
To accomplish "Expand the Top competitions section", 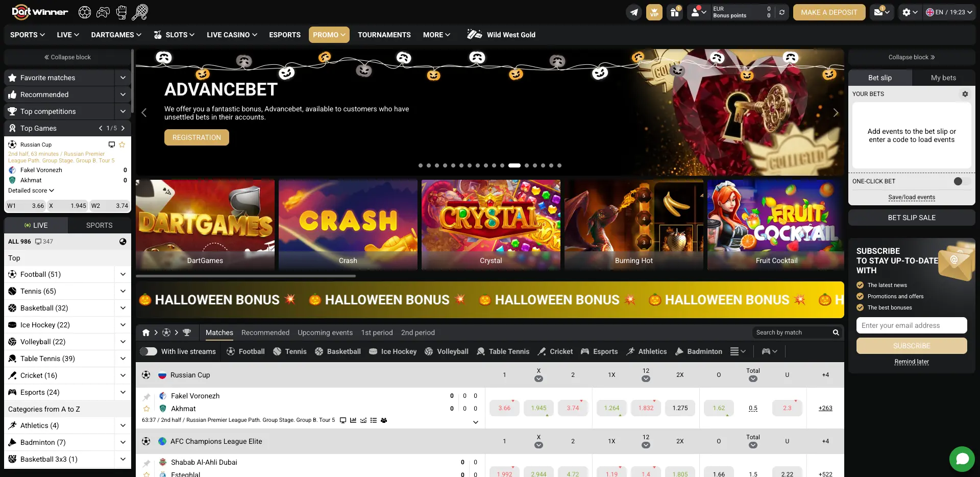I will coord(123,111).
